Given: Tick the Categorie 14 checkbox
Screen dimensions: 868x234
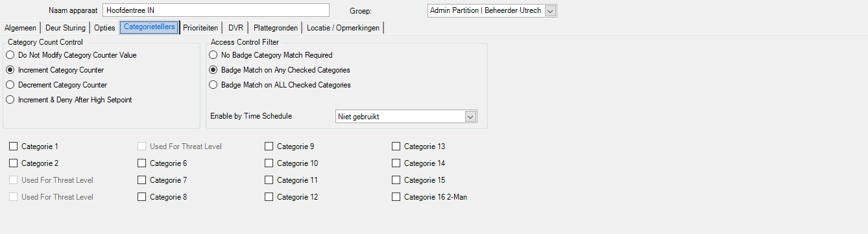Looking at the screenshot, I should pyautogui.click(x=396, y=163).
